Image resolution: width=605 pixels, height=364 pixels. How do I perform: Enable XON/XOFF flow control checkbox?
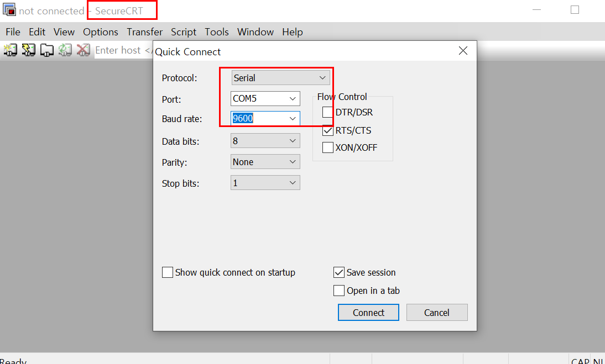[x=327, y=147]
